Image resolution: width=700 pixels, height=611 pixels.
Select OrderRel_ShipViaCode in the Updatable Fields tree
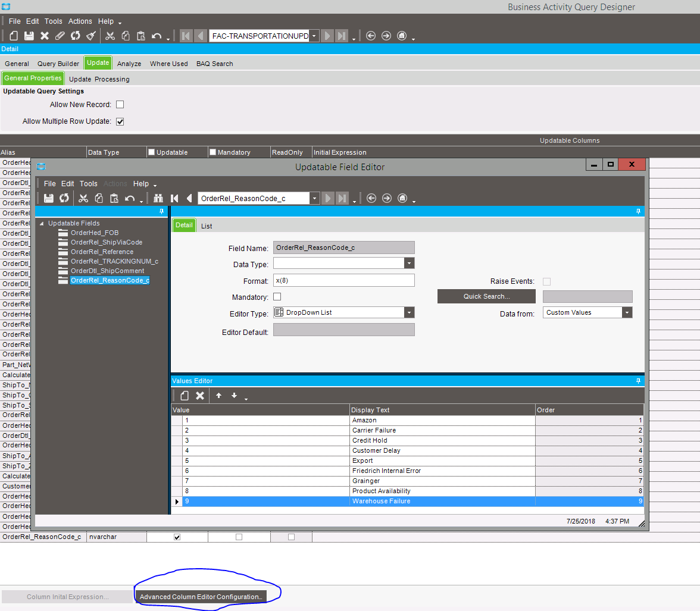(106, 242)
